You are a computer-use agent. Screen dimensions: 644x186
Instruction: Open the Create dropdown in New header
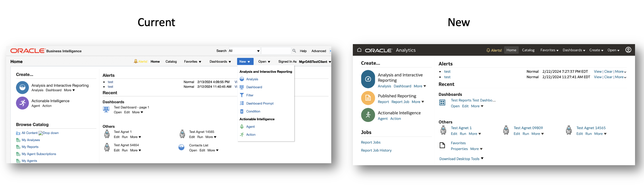point(596,50)
